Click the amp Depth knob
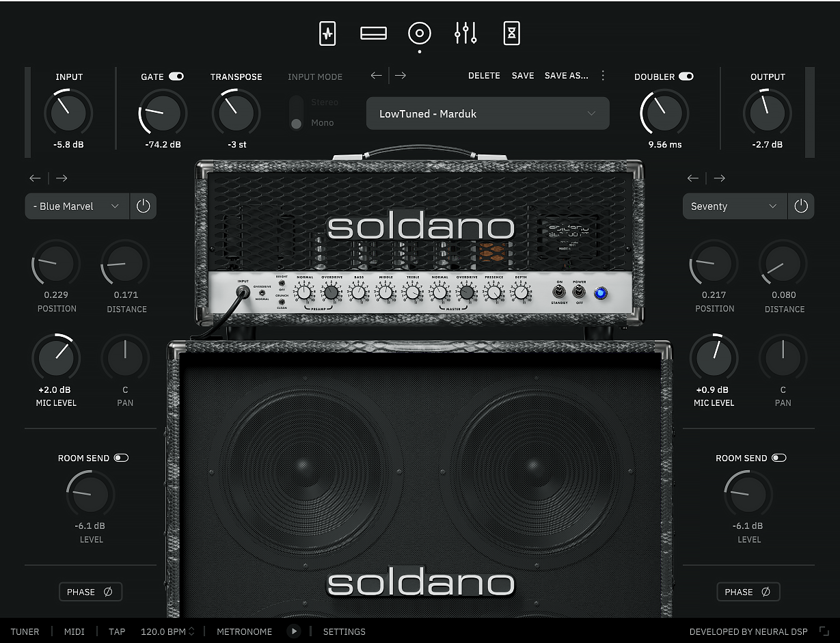The image size is (840, 643). 521,292
